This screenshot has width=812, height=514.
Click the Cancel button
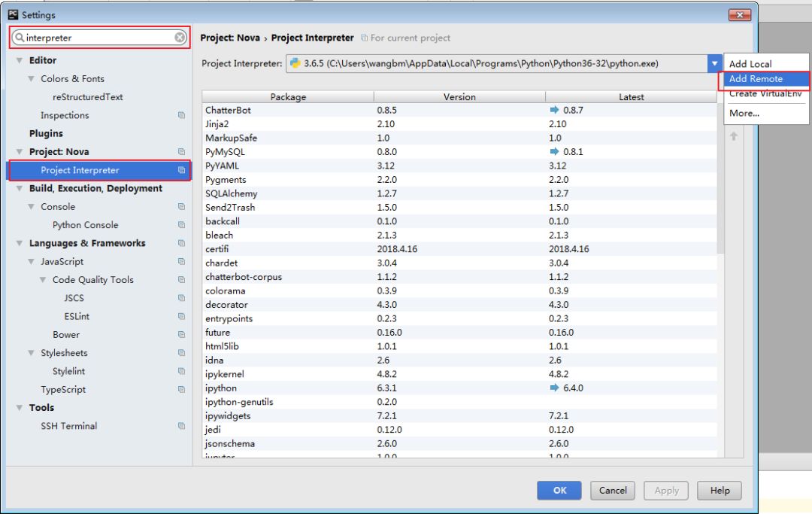[613, 490]
